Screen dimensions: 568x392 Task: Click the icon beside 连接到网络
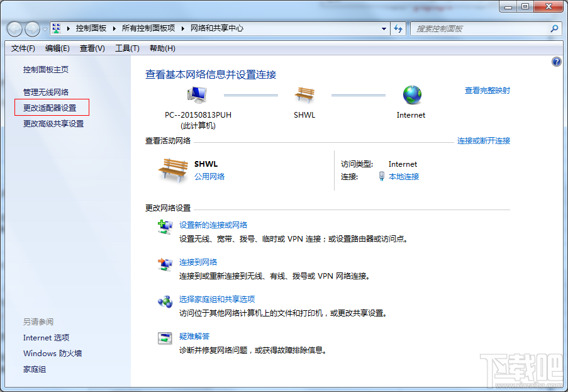[165, 264]
